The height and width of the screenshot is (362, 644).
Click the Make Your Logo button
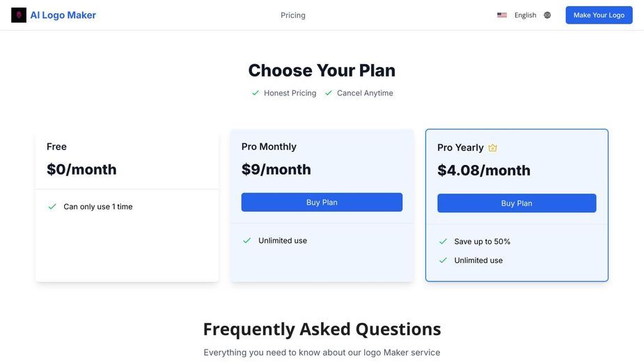(x=599, y=15)
